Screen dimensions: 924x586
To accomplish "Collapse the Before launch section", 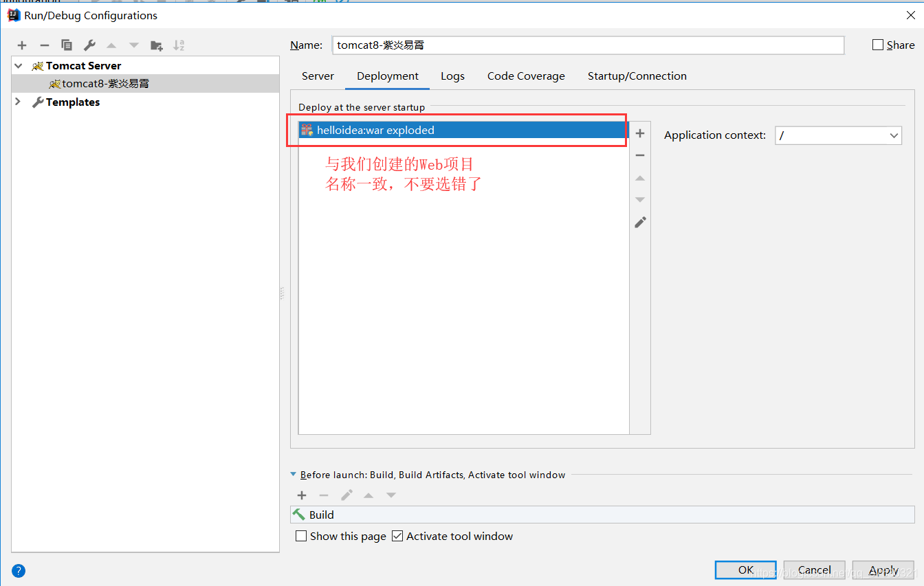I will 294,475.
